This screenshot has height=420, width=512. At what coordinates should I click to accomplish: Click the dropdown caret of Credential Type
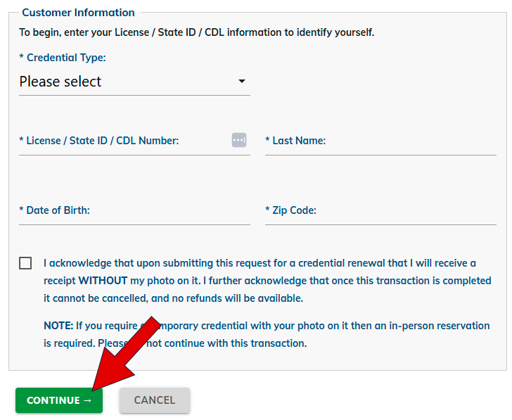[x=242, y=81]
